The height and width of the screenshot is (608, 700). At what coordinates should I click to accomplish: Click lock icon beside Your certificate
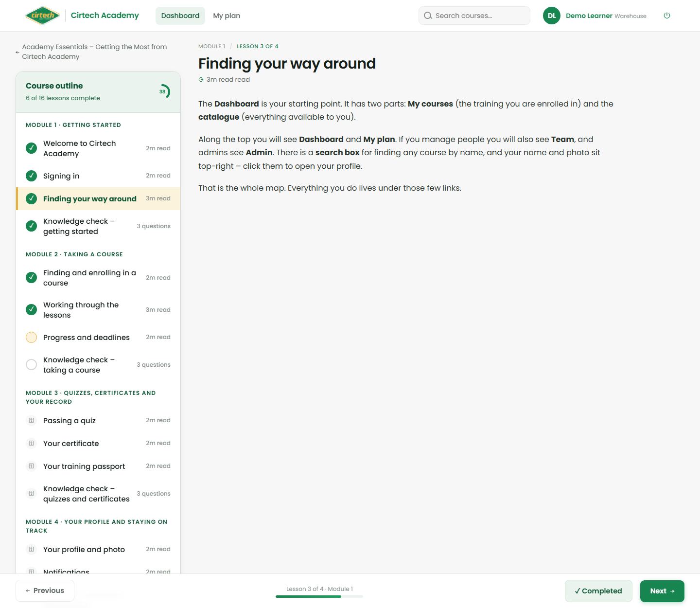pyautogui.click(x=31, y=443)
